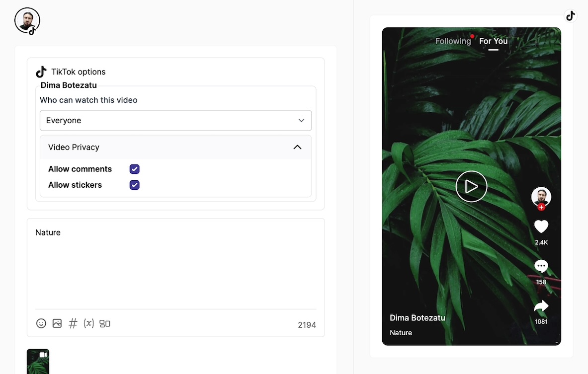Click the 1081 shares count

[x=541, y=322]
